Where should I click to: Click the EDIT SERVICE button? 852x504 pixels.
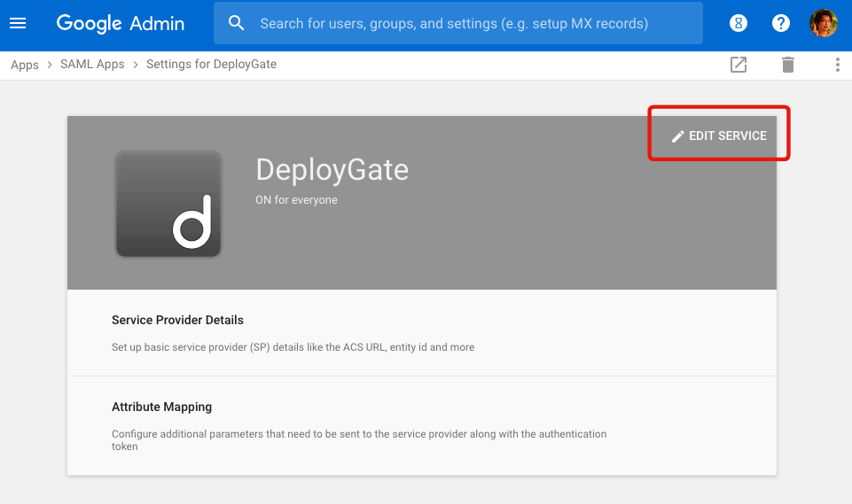click(719, 136)
